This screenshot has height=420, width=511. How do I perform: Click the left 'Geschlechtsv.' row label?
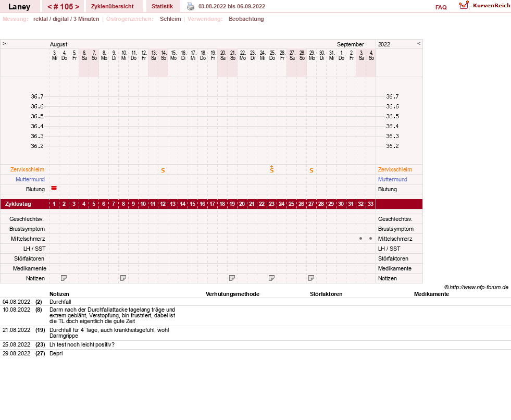click(x=27, y=219)
